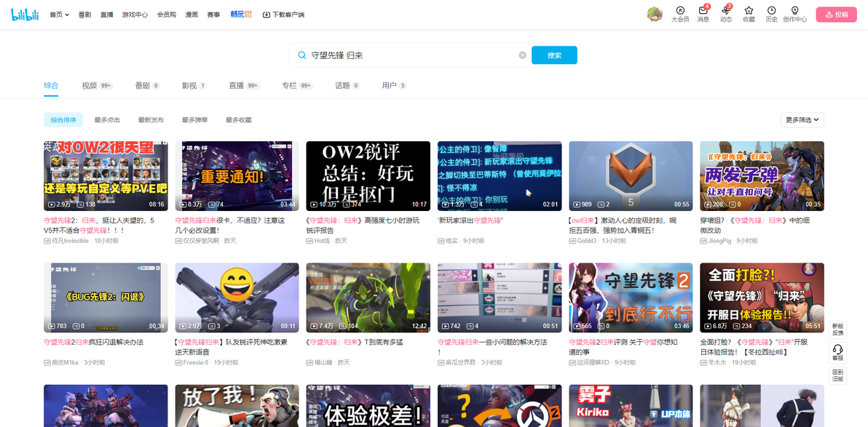Click the bilibili logo
The width and height of the screenshot is (868, 427).
pos(25,15)
